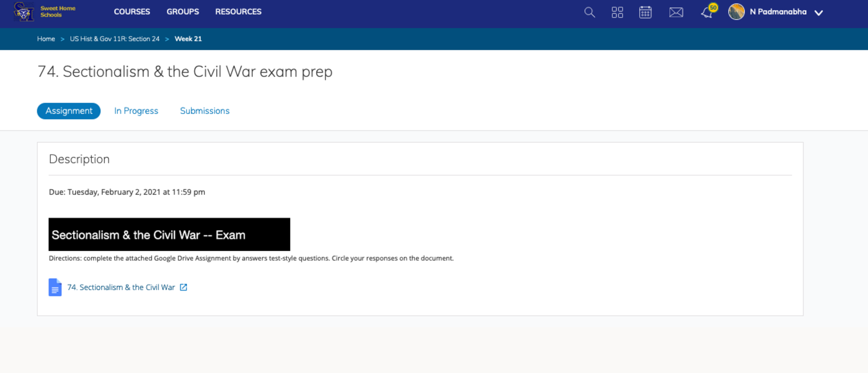The height and width of the screenshot is (373, 868).
Task: Click the Sweet Home Schools logo
Action: point(44,11)
